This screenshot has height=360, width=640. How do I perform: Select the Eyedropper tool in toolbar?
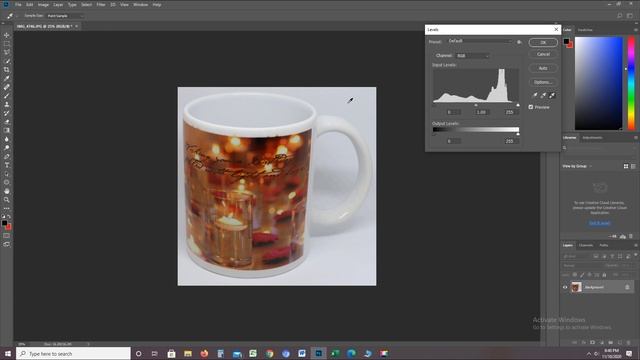[x=7, y=78]
